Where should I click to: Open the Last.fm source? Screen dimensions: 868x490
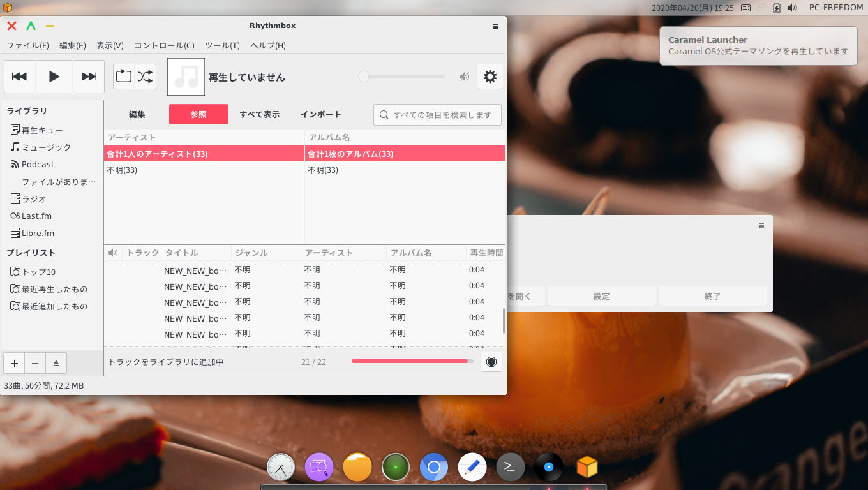coord(36,216)
